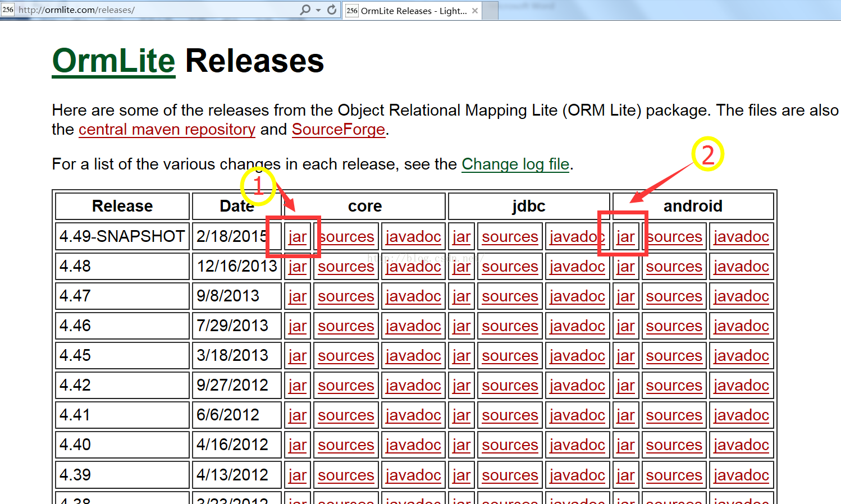Open the Change log file link
Image resolution: width=841 pixels, height=504 pixels.
pos(515,164)
